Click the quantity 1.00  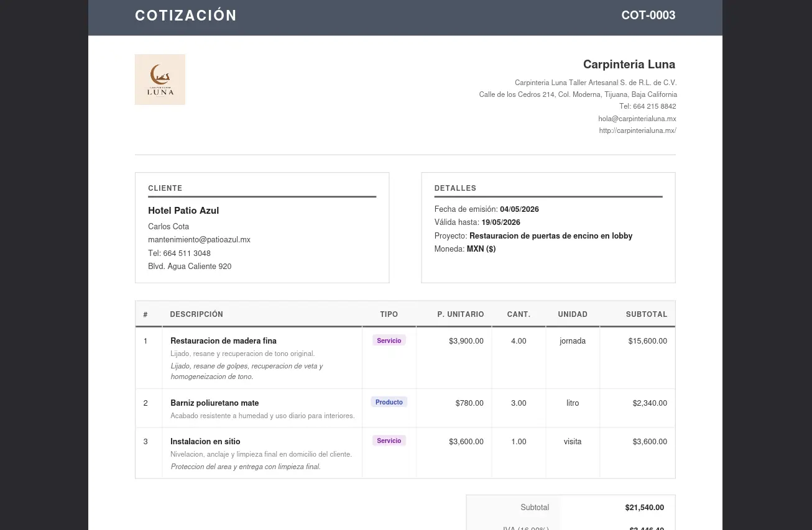[x=519, y=442]
